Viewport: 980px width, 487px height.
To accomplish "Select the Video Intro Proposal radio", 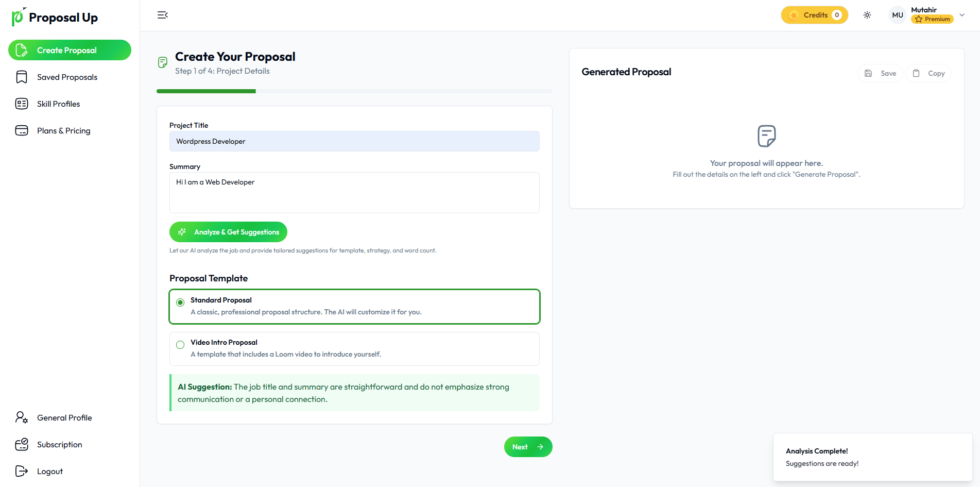I will click(x=180, y=345).
